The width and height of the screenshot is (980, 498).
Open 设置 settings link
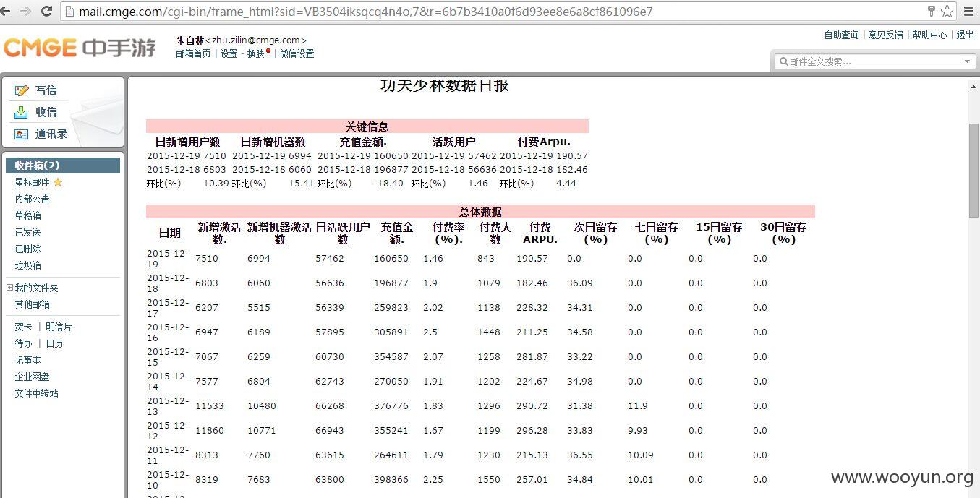(x=229, y=53)
